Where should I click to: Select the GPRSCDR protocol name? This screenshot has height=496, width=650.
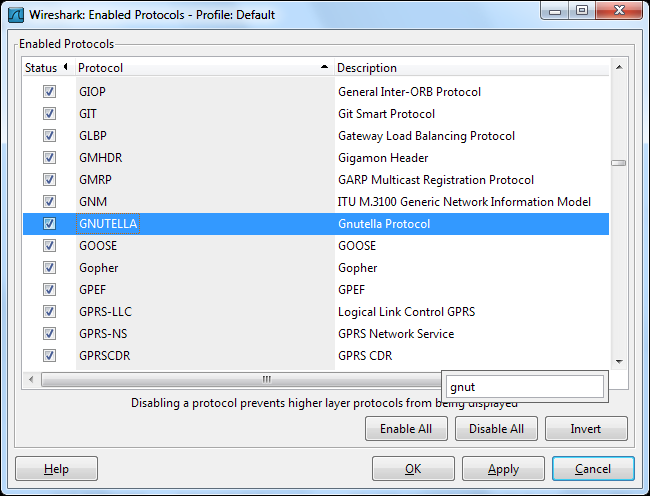coord(104,356)
